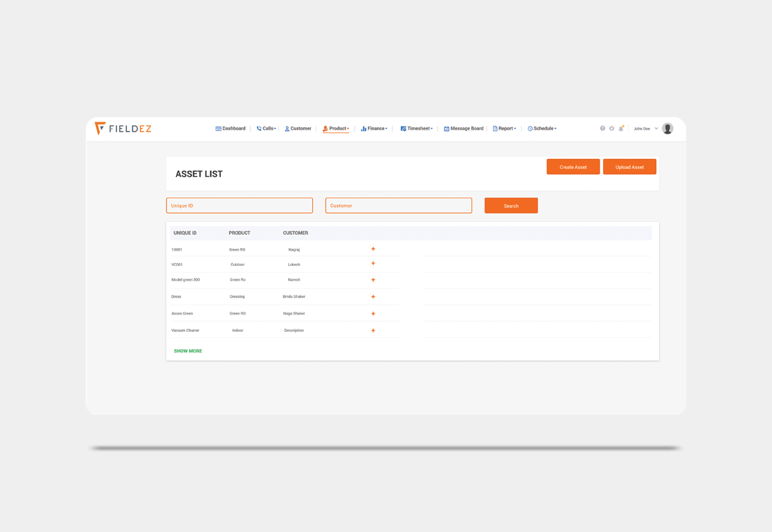Click the John Doe profile avatar
This screenshot has height=532, width=772.
(x=668, y=128)
